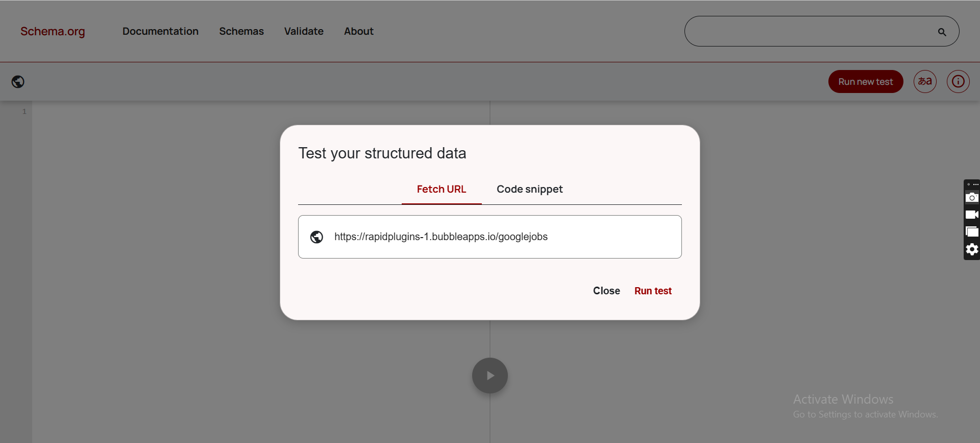The image size is (980, 443).
Task: Click the Schema.org home logo link
Action: [53, 31]
